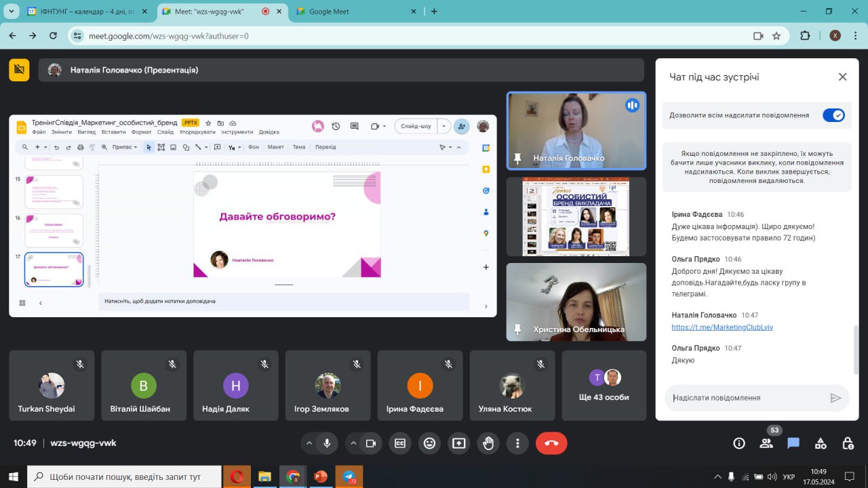The width and height of the screenshot is (868, 488).
Task: Expand the camera video settings chevron
Action: click(353, 443)
